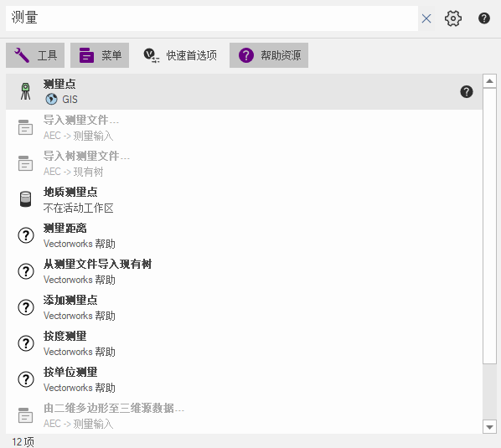Open 添加测量点 help topic
The height and width of the screenshot is (448, 501).
click(x=244, y=307)
